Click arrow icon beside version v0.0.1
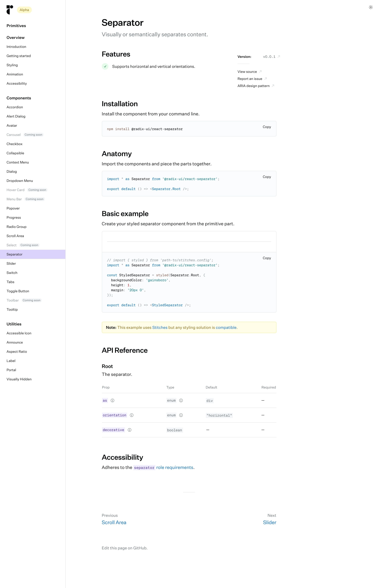Viewport: 378px width, 588px height. point(279,57)
